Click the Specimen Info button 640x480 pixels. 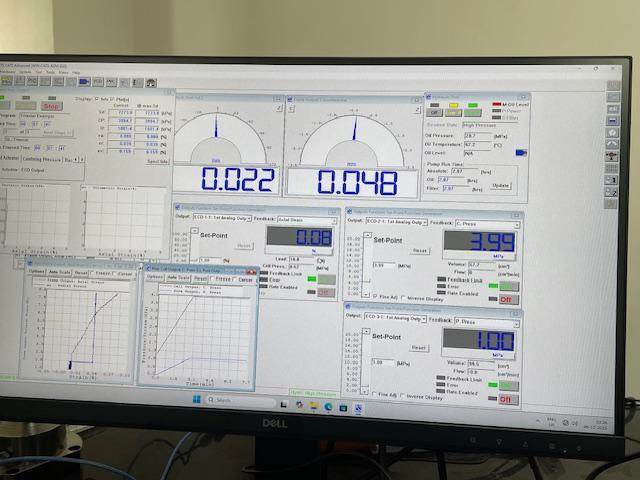point(157,161)
